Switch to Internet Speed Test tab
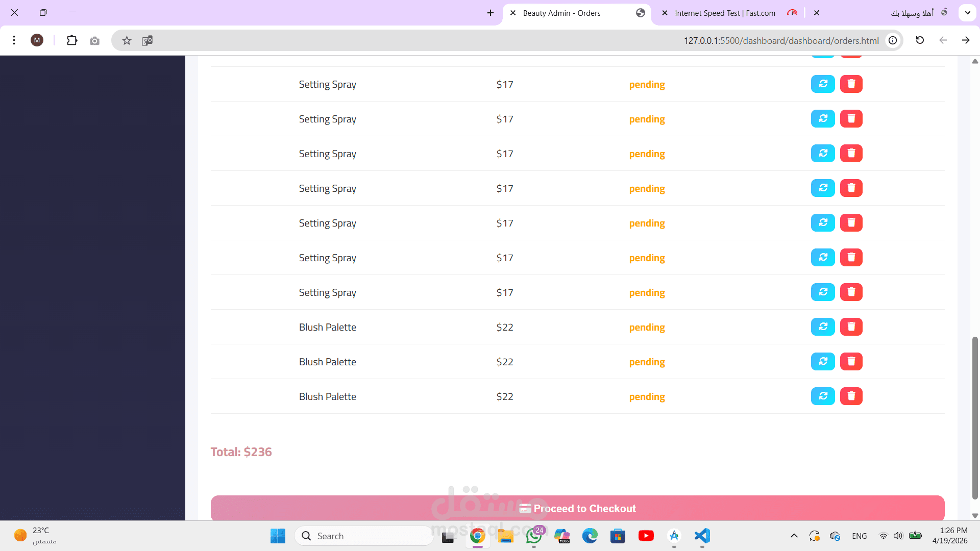Viewport: 980px width, 551px height. pos(725,13)
